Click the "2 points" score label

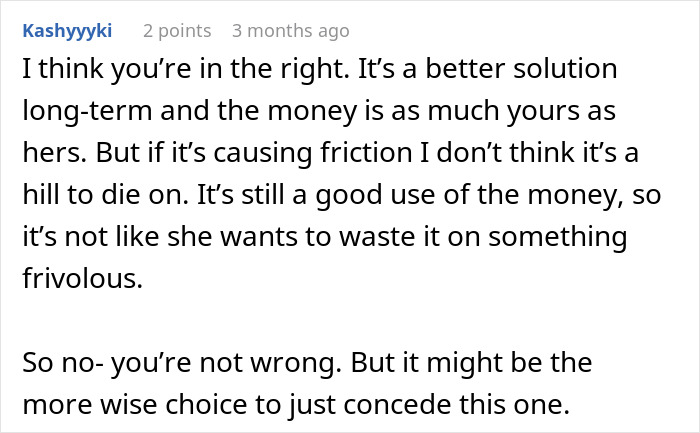pyautogui.click(x=176, y=31)
